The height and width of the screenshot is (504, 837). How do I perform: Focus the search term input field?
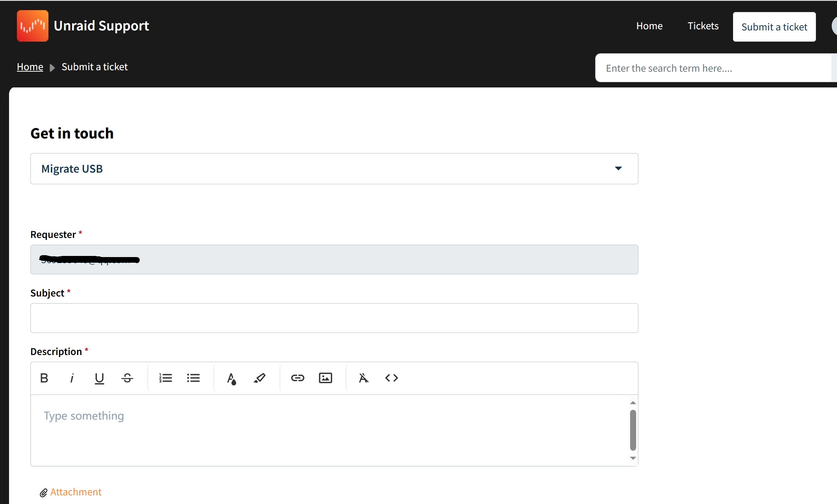(713, 68)
